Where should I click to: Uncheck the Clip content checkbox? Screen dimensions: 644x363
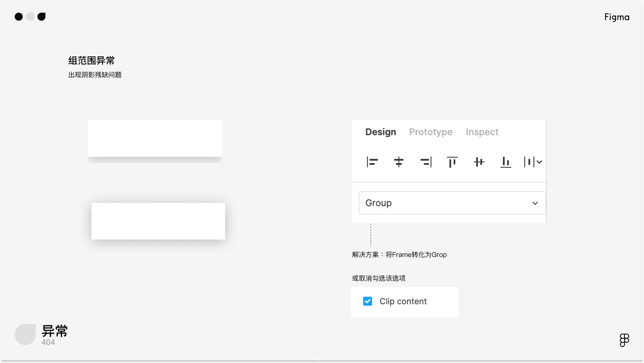(367, 301)
